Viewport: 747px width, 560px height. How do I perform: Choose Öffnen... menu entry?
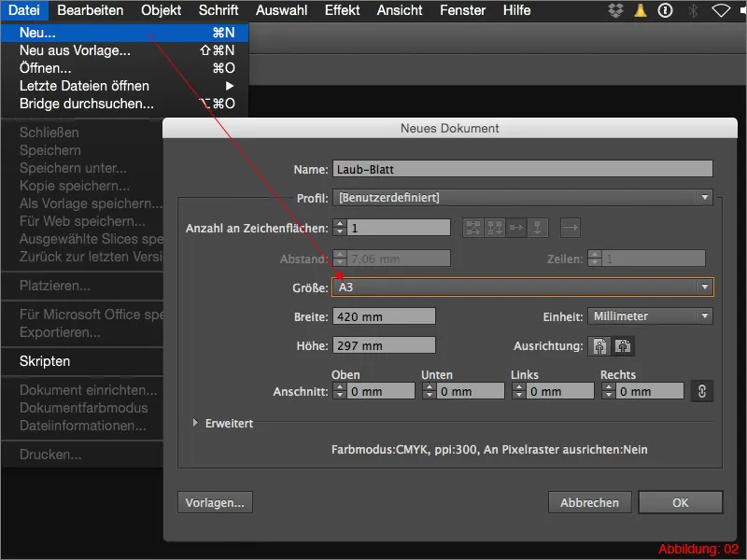tap(124, 68)
